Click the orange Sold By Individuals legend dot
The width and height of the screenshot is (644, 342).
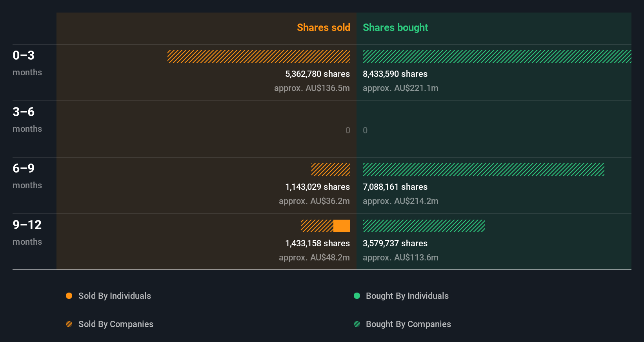click(69, 296)
